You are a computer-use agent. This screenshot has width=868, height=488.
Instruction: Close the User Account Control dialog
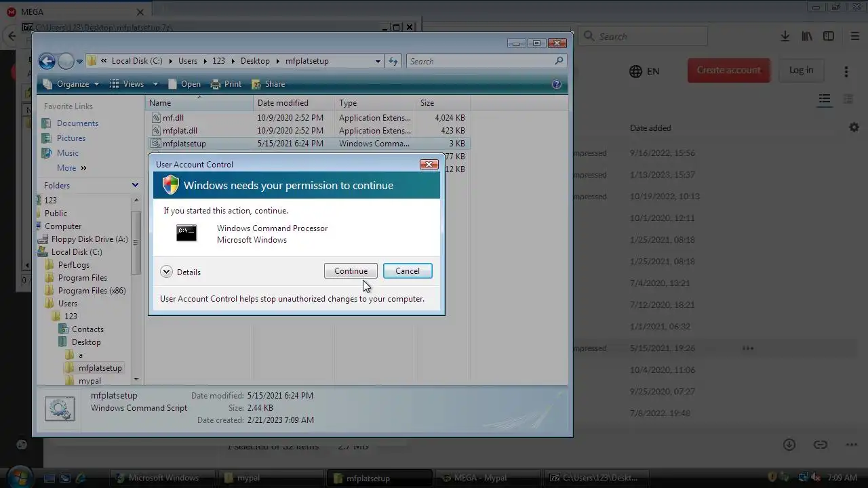tap(429, 164)
